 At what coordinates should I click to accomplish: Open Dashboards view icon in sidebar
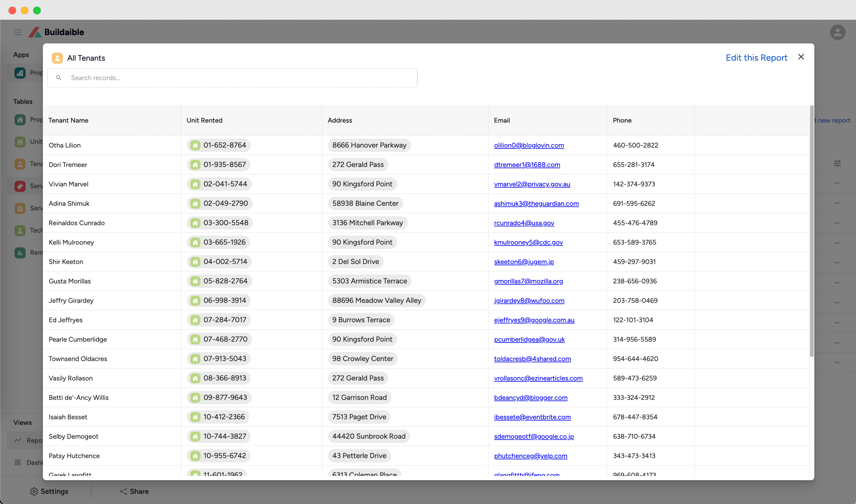pyautogui.click(x=18, y=462)
